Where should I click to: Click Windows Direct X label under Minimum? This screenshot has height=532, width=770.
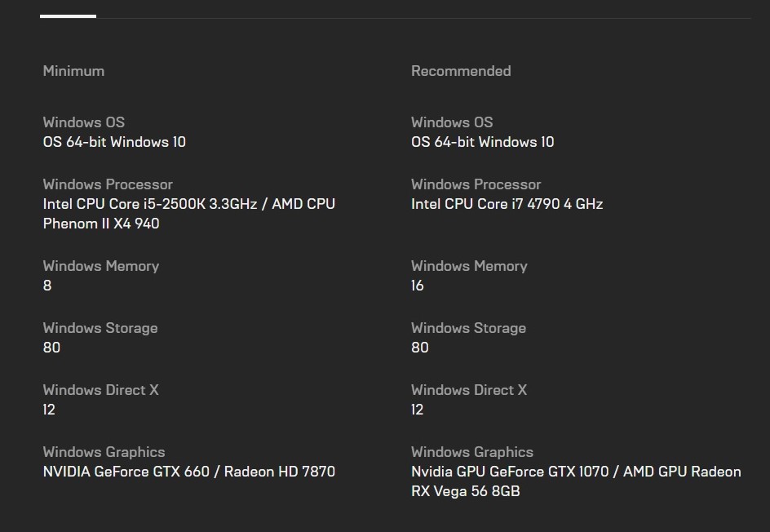[100, 390]
